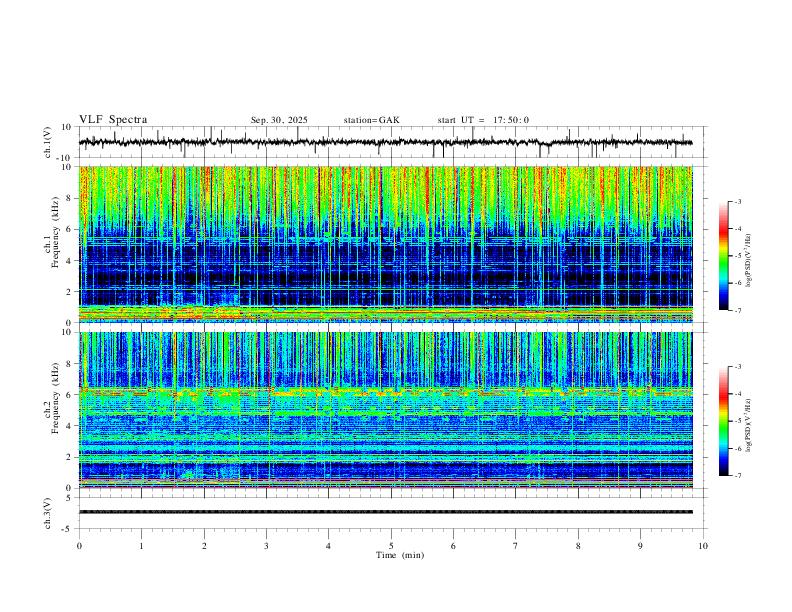Click the ch.2 log(PSD) colorbar label
The image size is (792, 612).
(x=748, y=426)
